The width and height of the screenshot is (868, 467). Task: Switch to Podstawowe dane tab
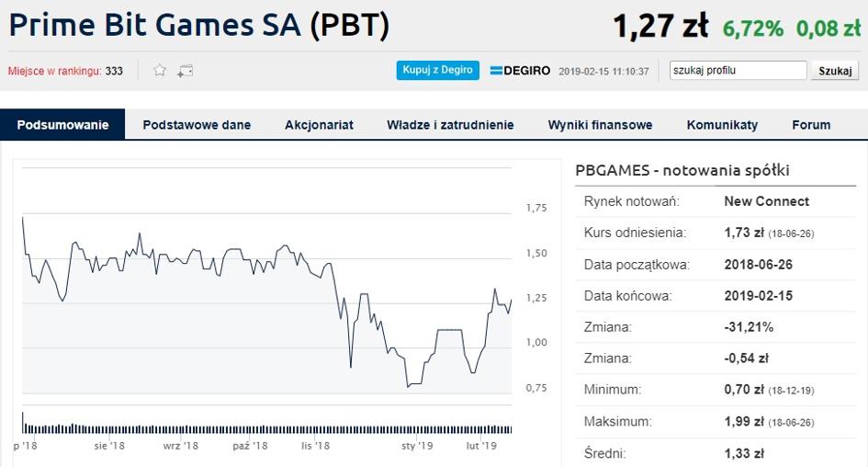pos(197,125)
